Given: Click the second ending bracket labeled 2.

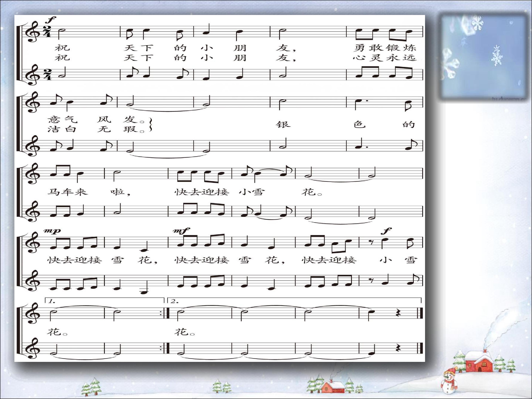Looking at the screenshot, I should [296, 301].
